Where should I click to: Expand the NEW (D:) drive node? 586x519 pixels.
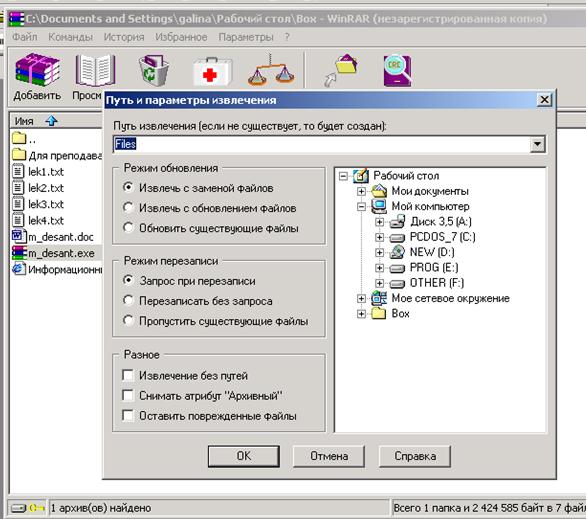pyautogui.click(x=379, y=253)
